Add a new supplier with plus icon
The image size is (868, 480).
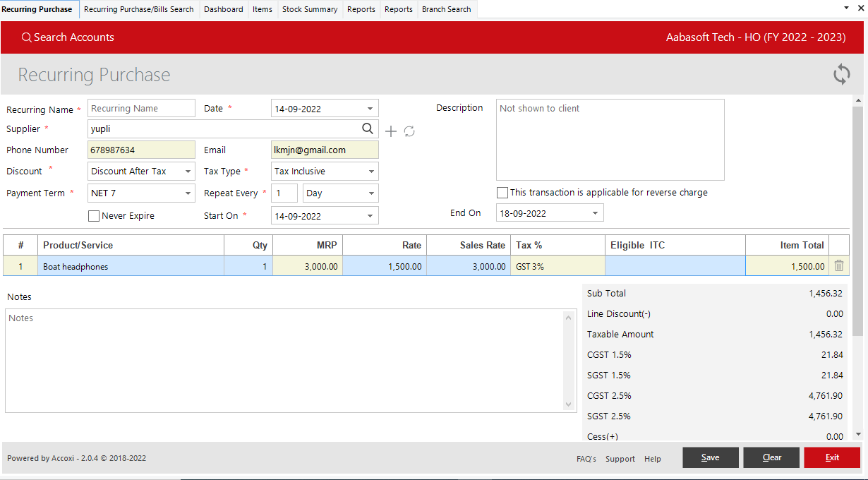[391, 131]
